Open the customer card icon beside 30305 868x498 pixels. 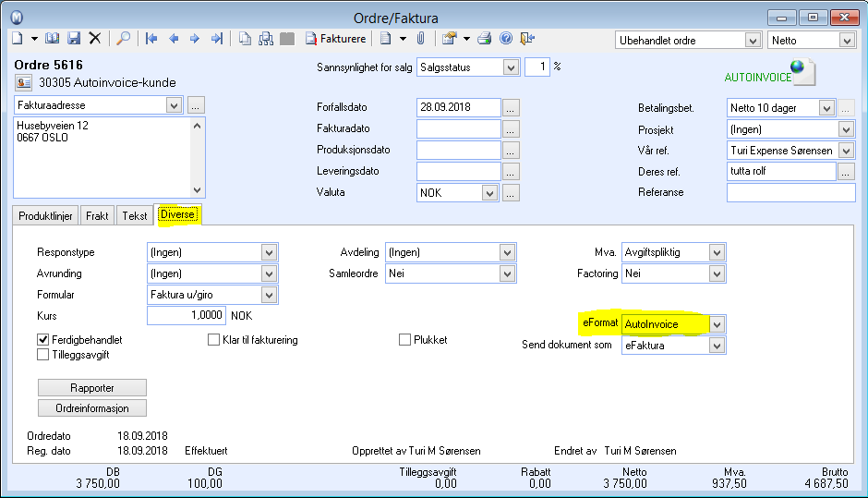[23, 83]
